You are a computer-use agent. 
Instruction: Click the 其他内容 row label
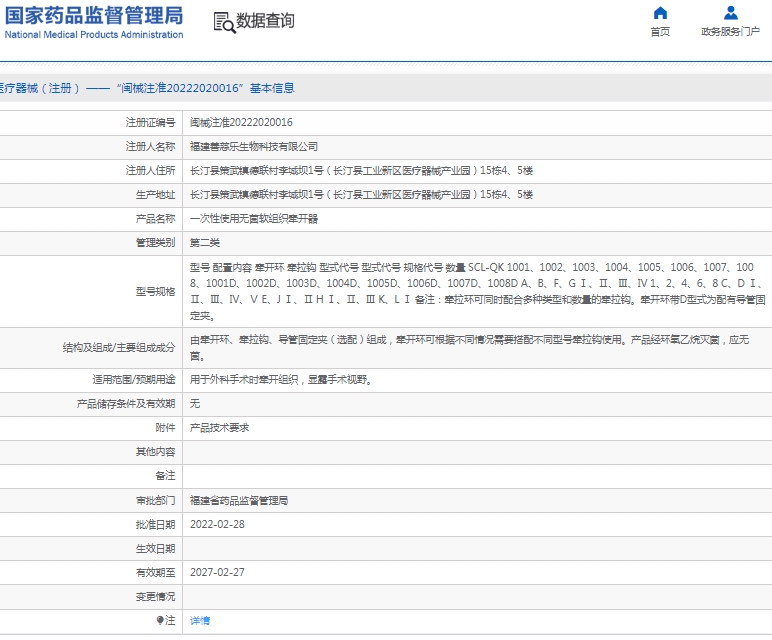pos(156,452)
